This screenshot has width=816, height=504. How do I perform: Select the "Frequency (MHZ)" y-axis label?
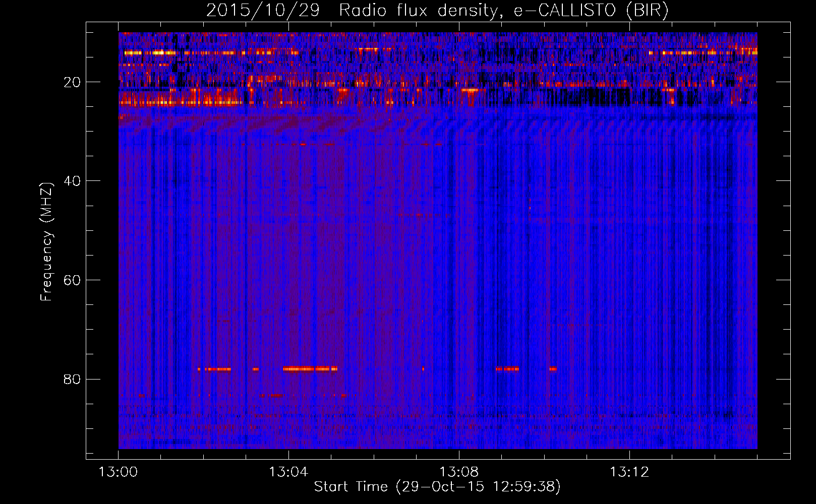(x=46, y=242)
